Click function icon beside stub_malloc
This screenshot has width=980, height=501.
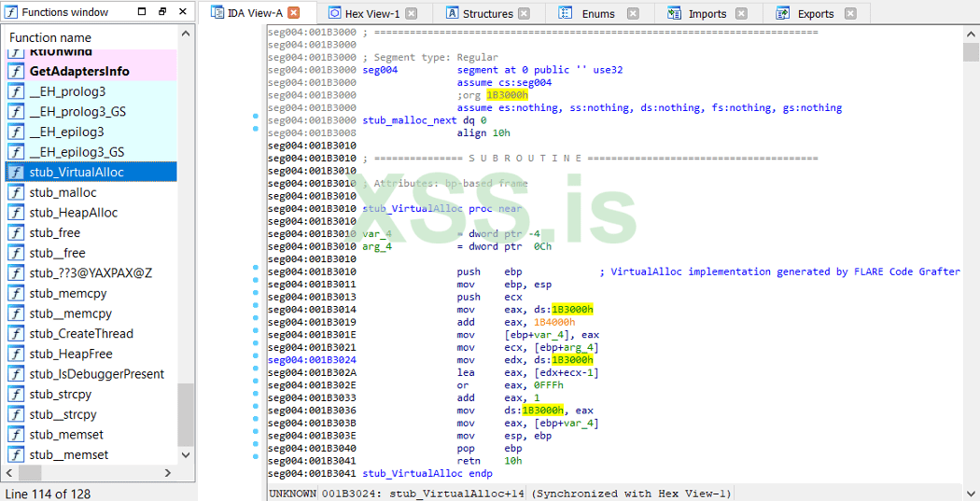pyautogui.click(x=16, y=192)
